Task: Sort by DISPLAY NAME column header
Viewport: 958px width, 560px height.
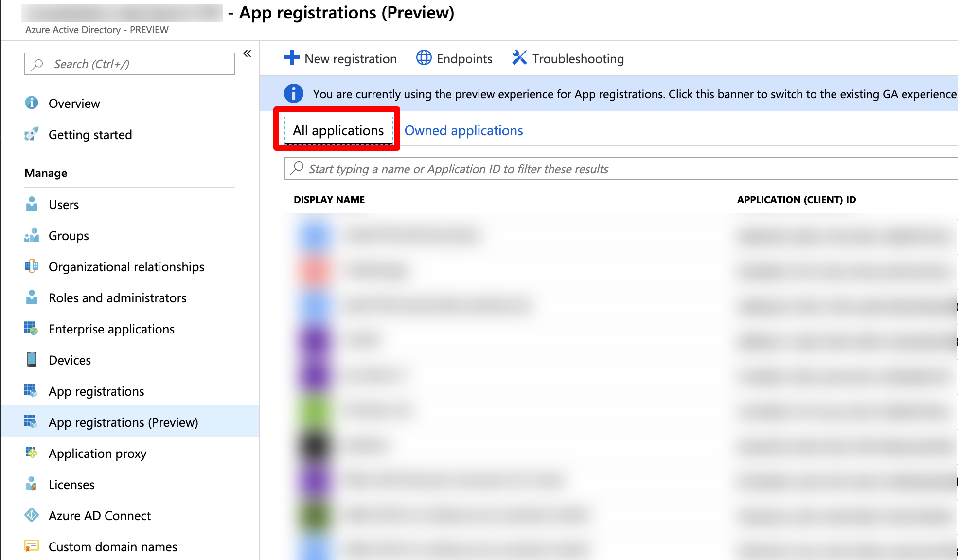Action: point(329,200)
